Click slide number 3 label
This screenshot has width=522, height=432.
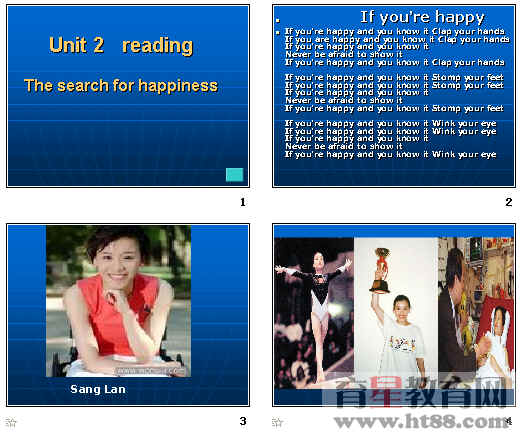click(x=243, y=421)
